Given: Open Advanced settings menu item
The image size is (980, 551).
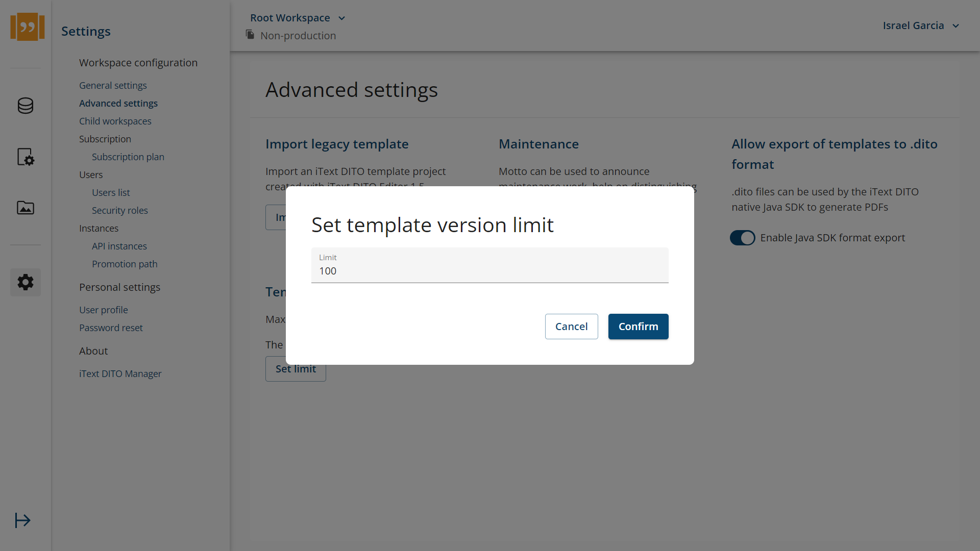Looking at the screenshot, I should click(x=118, y=103).
